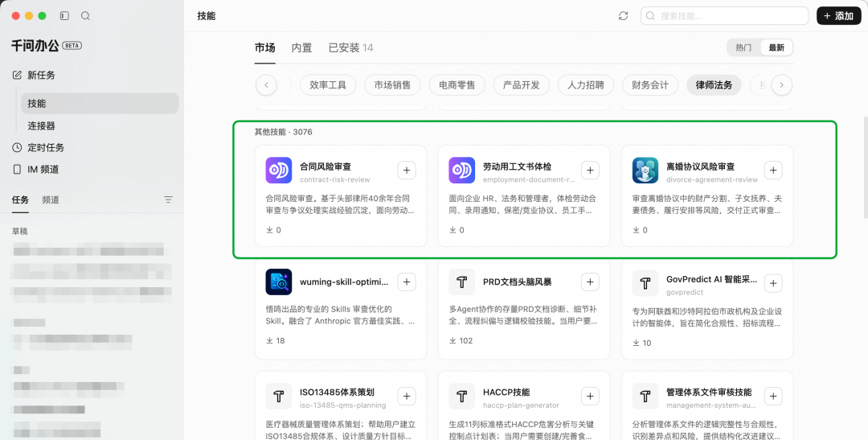The height and width of the screenshot is (440, 868).
Task: Click the PRD文档头脑风暴 T icon
Action: [461, 282]
